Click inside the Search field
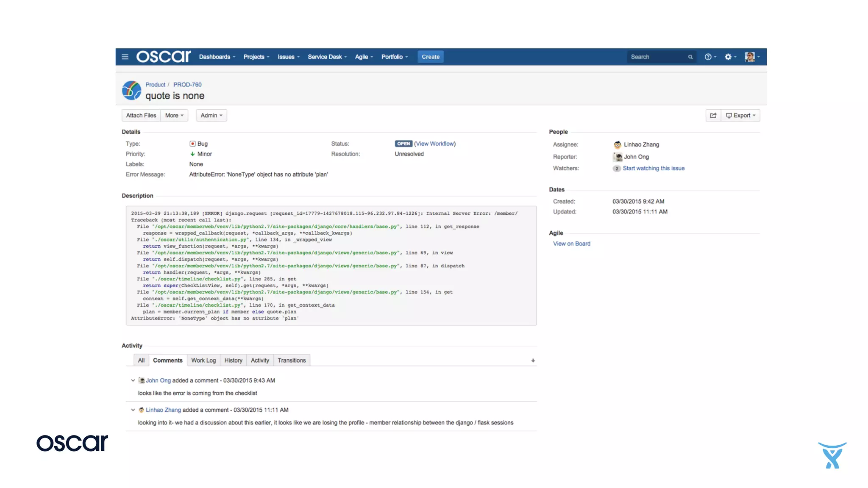The image size is (868, 488). tap(655, 57)
